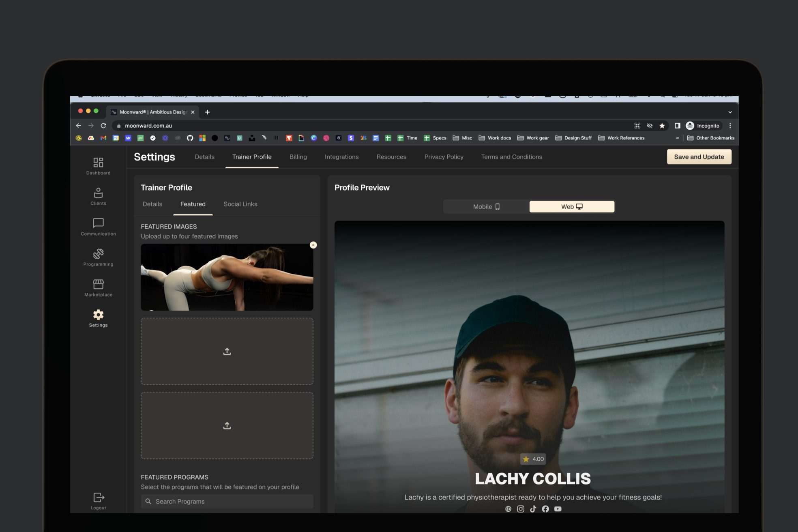Click the Instagram icon in profile preview
Screen dimensions: 798x532
[x=521, y=509]
